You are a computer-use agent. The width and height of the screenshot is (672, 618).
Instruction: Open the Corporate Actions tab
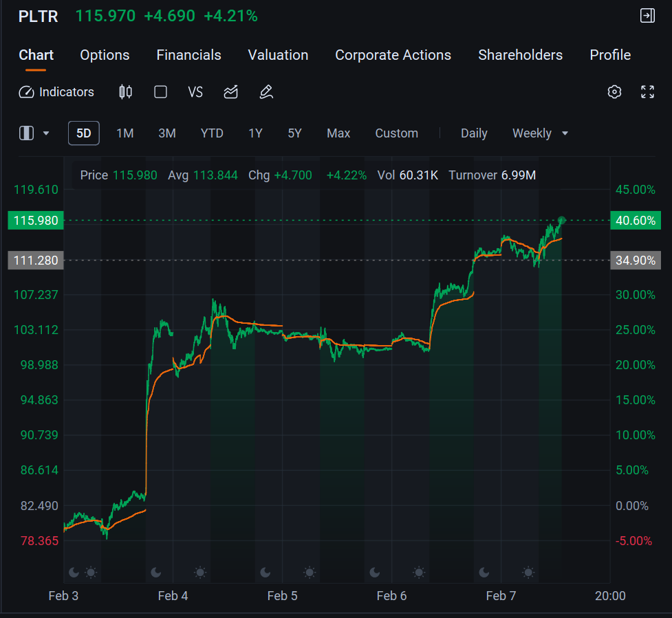click(393, 55)
